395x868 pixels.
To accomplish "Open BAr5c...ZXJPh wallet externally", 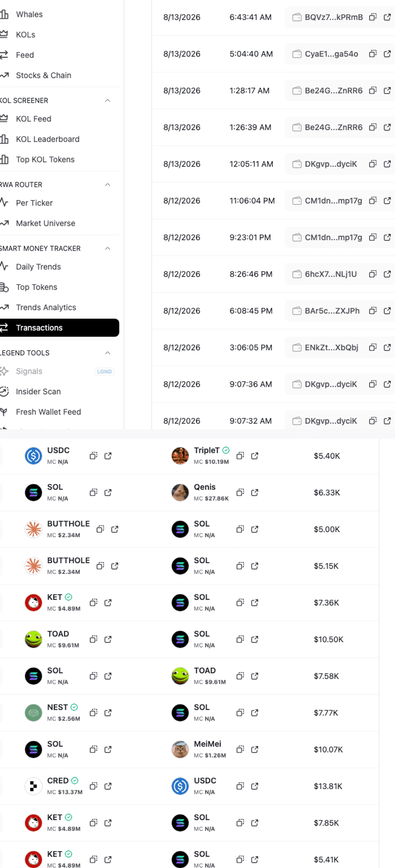I will [x=387, y=311].
